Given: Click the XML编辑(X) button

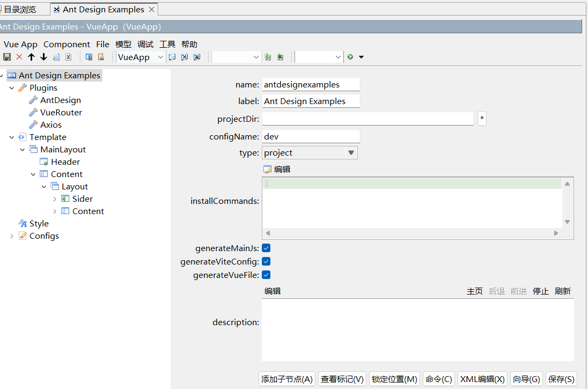Looking at the screenshot, I should [482, 379].
